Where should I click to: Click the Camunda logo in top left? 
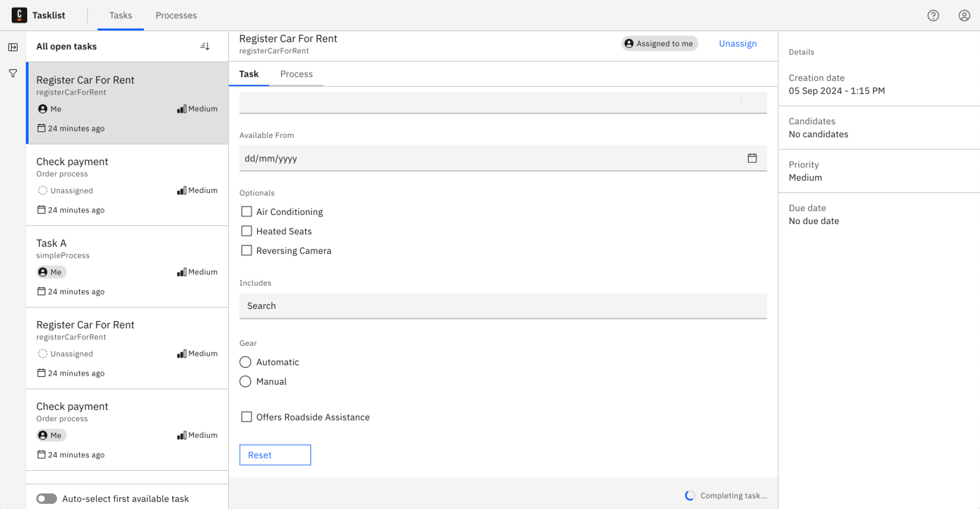click(x=19, y=15)
